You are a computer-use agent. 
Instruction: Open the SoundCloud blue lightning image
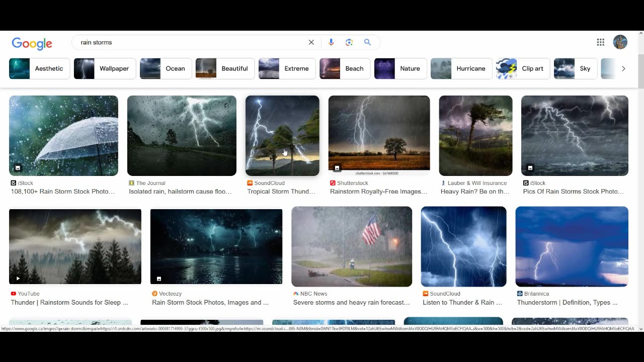tap(464, 246)
